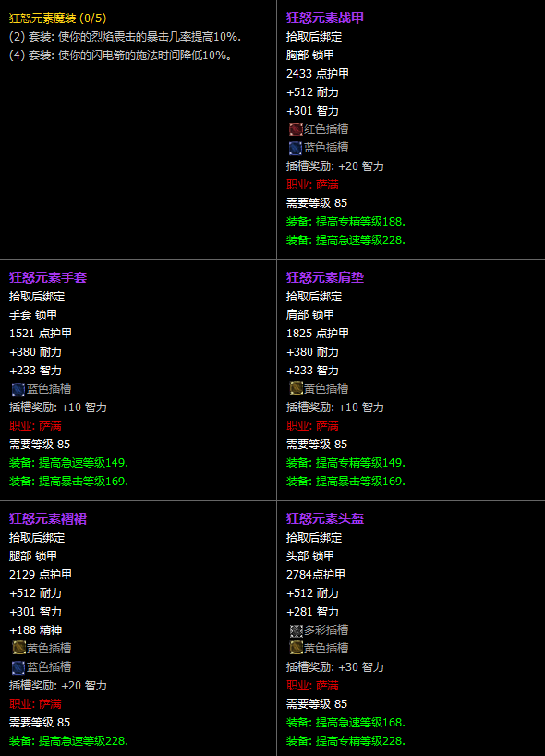
Task: Click 需要等级 85 on 狂怒元素头盔
Action: pyautogui.click(x=317, y=704)
